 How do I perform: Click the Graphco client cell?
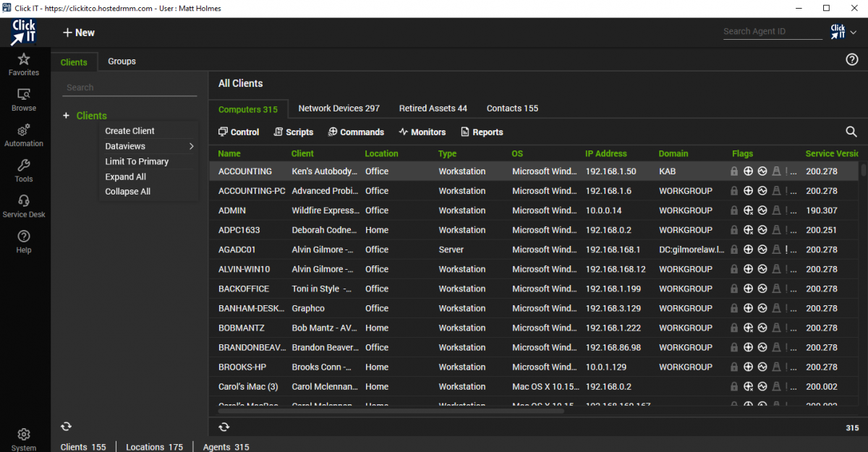308,308
